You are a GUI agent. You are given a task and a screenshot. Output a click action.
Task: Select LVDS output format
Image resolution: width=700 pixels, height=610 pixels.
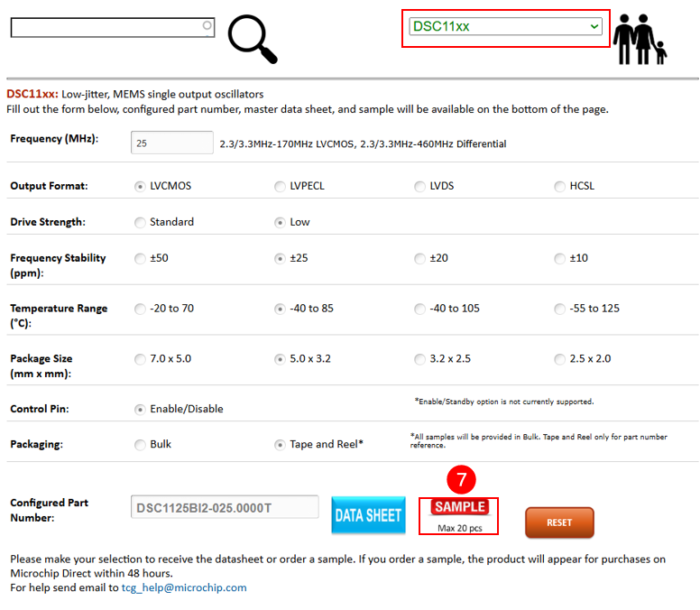point(419,186)
